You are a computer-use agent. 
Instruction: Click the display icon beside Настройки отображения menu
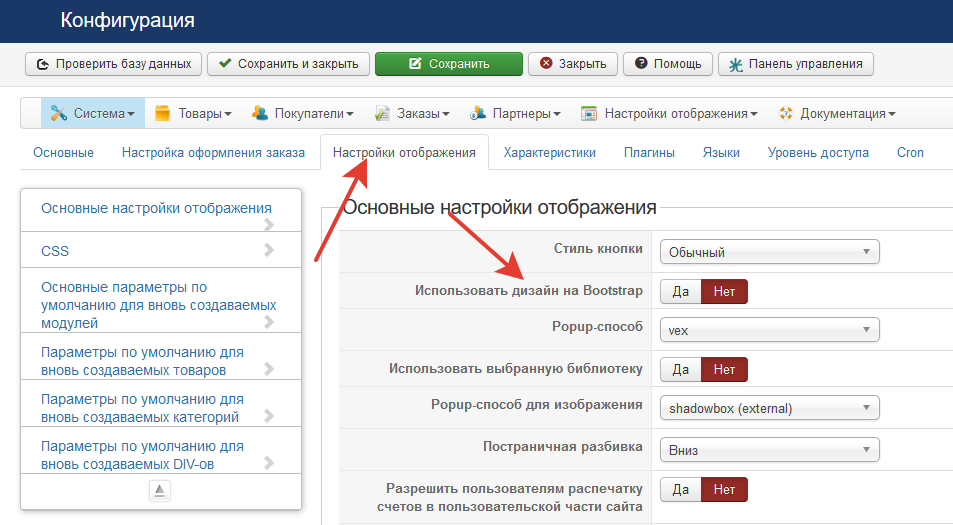(588, 114)
